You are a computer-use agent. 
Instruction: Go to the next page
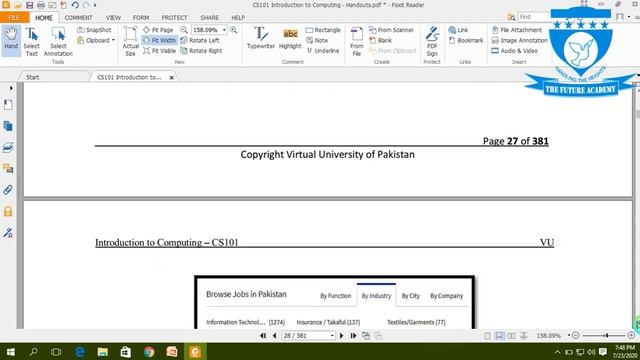tap(342, 336)
